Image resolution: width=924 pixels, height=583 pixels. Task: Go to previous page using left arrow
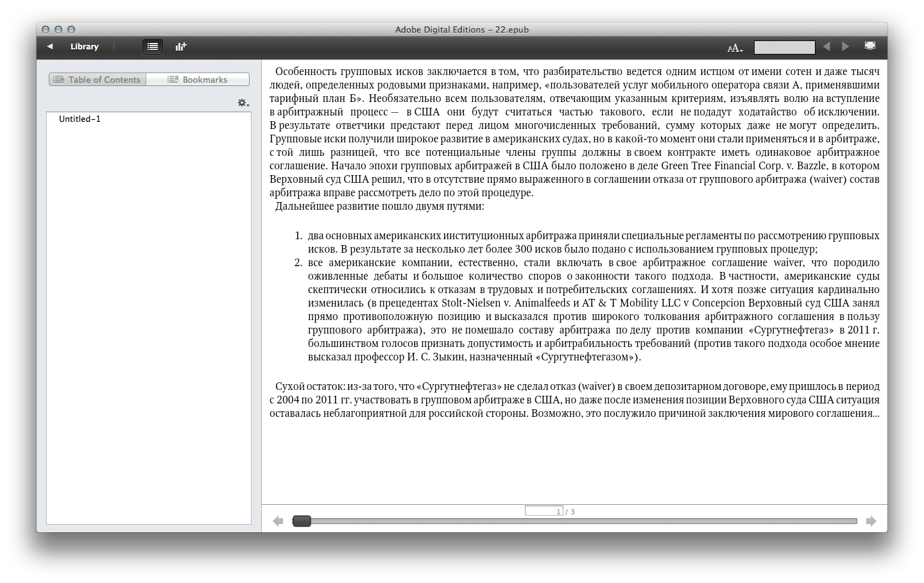coord(278,521)
